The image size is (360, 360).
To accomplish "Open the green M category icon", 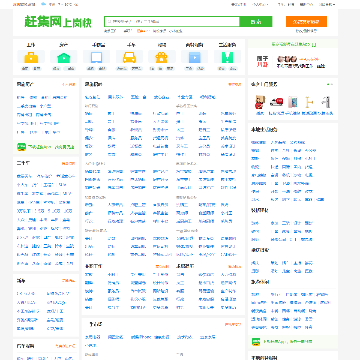I will [227, 57].
